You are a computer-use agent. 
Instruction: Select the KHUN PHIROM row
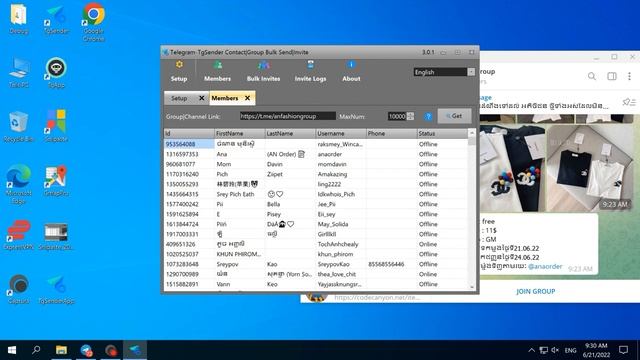[316, 254]
